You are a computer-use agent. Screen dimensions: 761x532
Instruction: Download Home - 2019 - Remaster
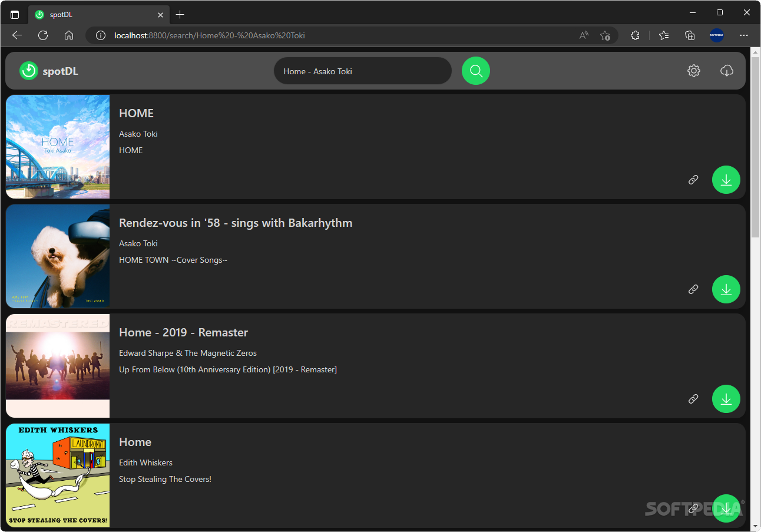pyautogui.click(x=726, y=399)
